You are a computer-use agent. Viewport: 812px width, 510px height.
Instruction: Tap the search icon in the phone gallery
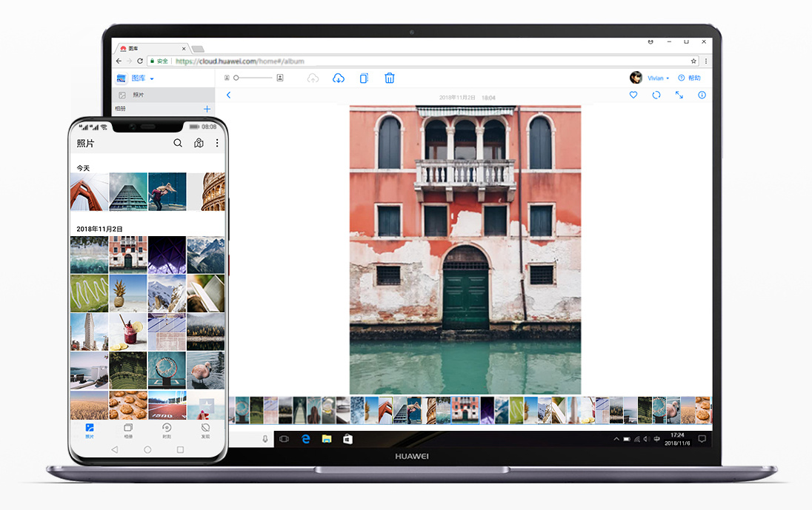tap(178, 143)
